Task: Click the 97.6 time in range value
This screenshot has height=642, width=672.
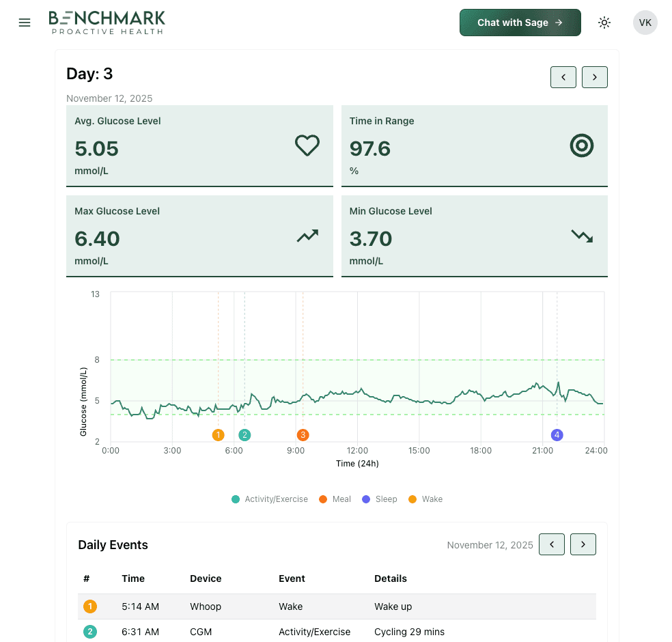Action: point(370,149)
